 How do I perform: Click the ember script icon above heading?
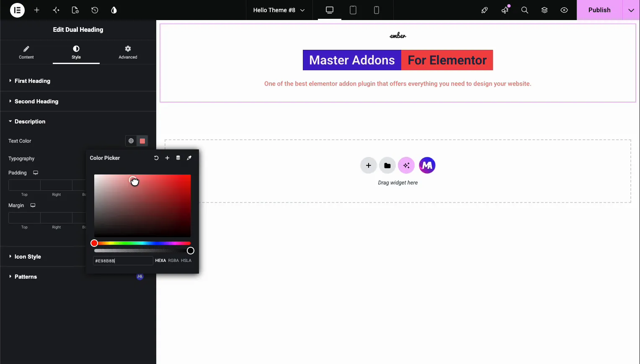(398, 36)
